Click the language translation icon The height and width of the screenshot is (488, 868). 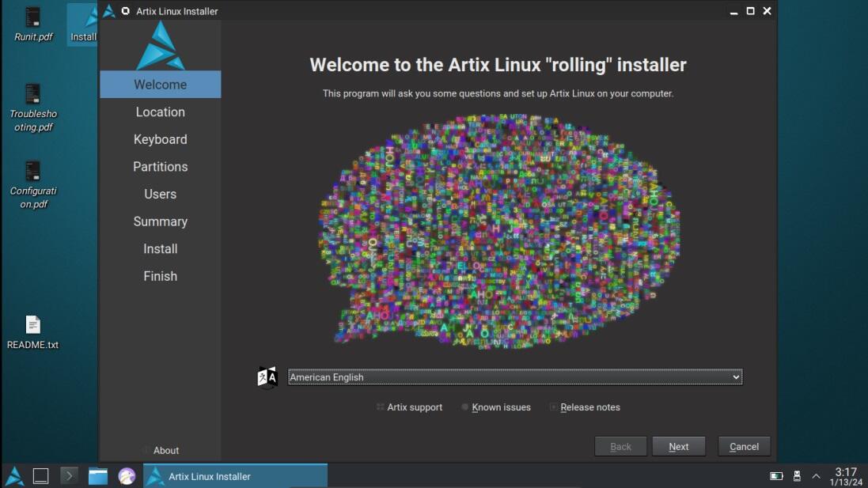[267, 377]
